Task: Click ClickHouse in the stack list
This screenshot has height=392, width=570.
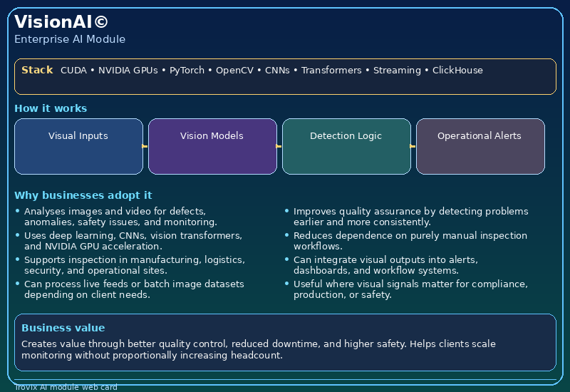Action: point(457,71)
